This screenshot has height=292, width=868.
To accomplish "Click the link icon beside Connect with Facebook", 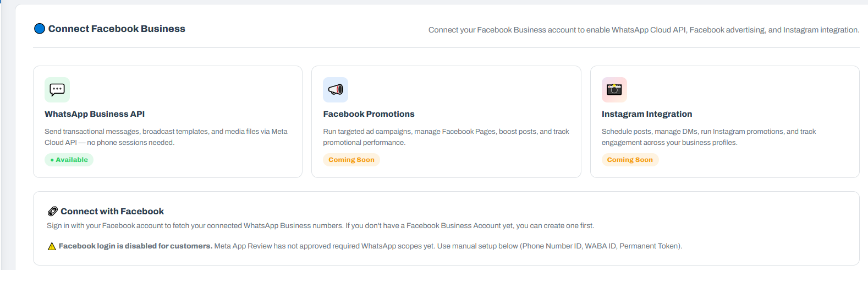I will (x=53, y=211).
